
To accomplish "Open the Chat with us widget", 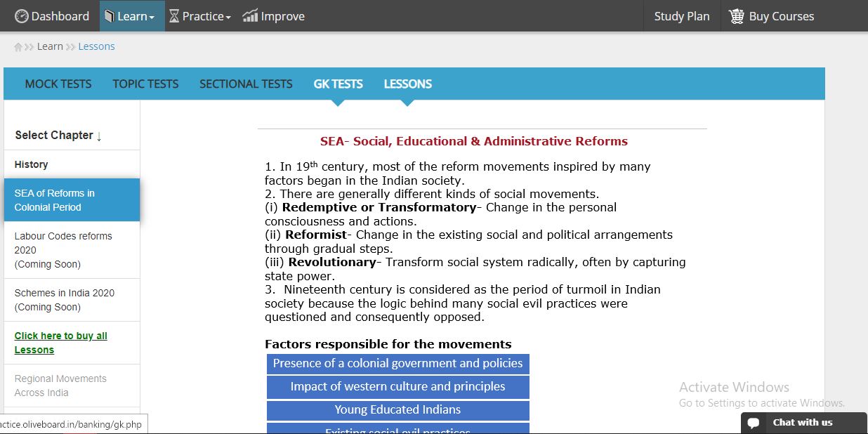I will coord(803,423).
